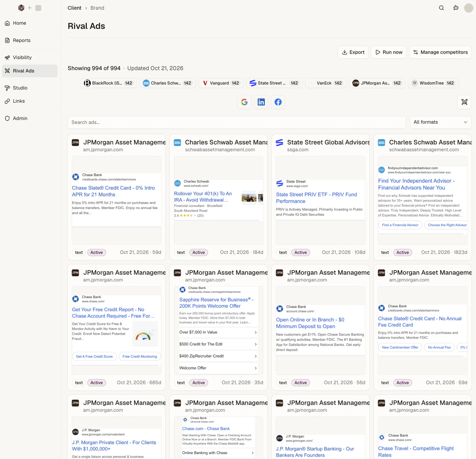Open Visibility in sidebar
The image size is (476, 459).
coord(30,57)
